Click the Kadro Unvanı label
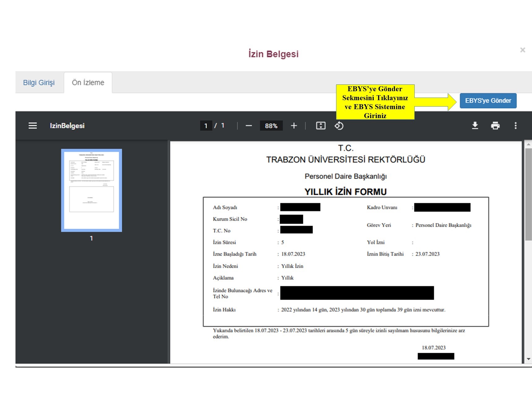The image size is (532, 393). 382,207
